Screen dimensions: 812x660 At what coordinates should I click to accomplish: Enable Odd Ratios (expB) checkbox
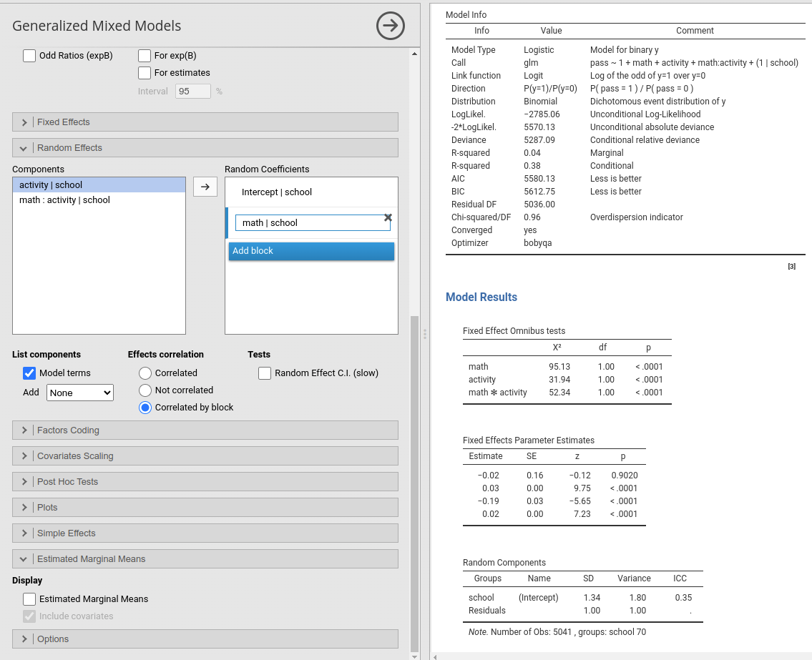pos(29,56)
